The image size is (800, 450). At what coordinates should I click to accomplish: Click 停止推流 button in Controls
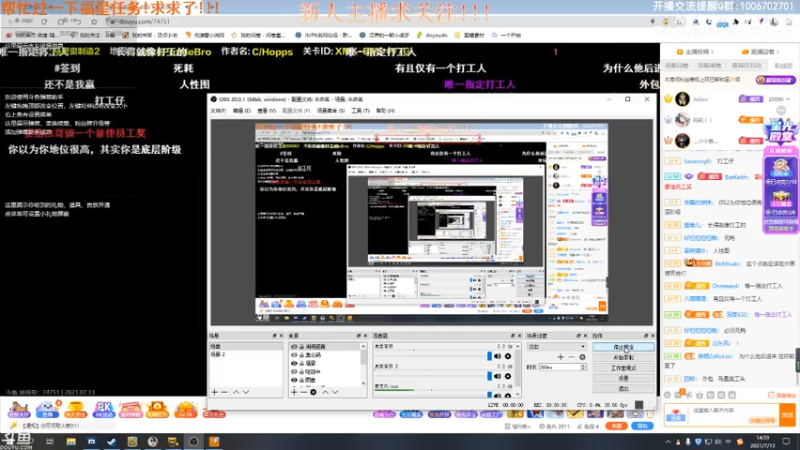[x=623, y=347]
